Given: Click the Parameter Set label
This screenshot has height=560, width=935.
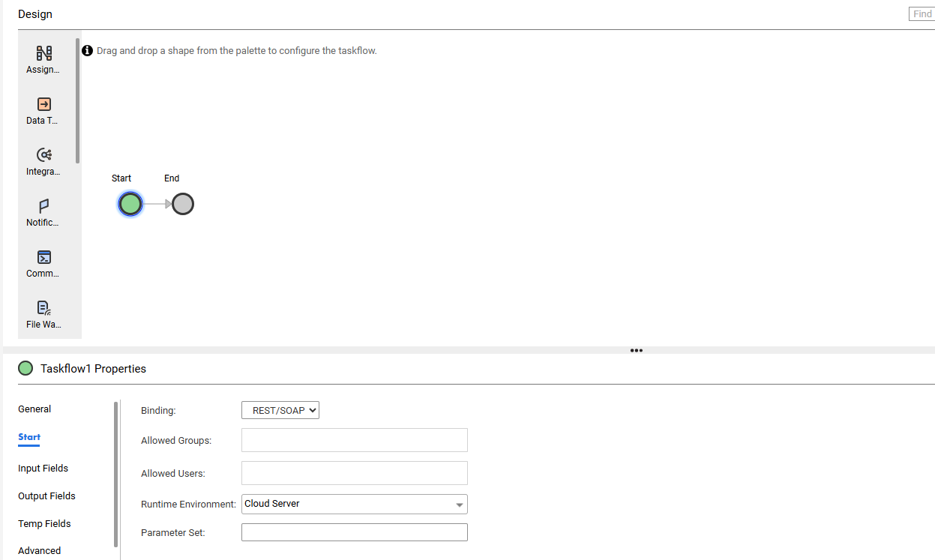Looking at the screenshot, I should [173, 533].
